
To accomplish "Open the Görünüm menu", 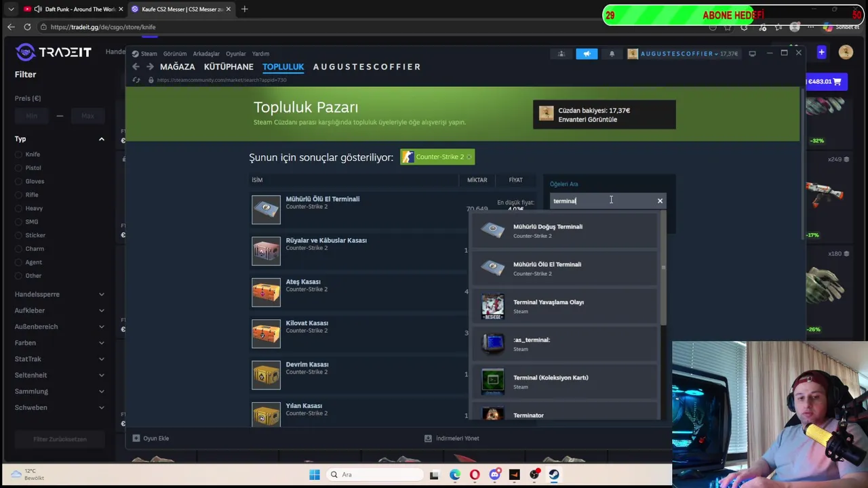I will (x=175, y=54).
